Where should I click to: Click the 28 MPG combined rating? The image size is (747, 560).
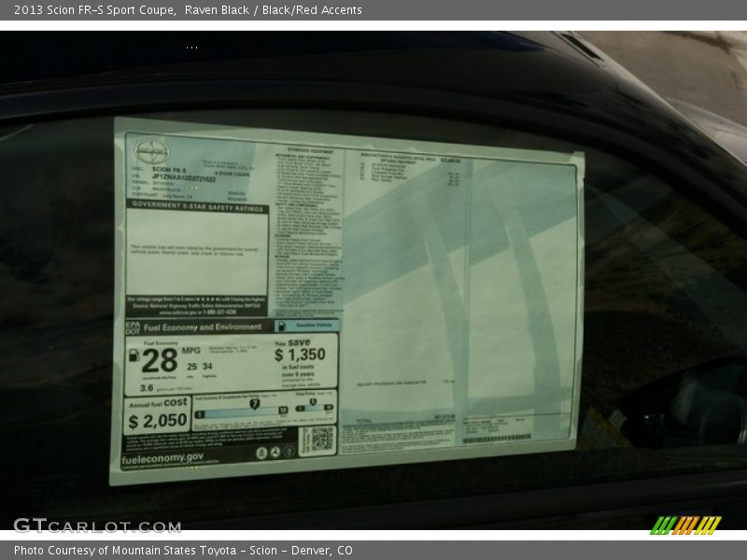(x=161, y=360)
